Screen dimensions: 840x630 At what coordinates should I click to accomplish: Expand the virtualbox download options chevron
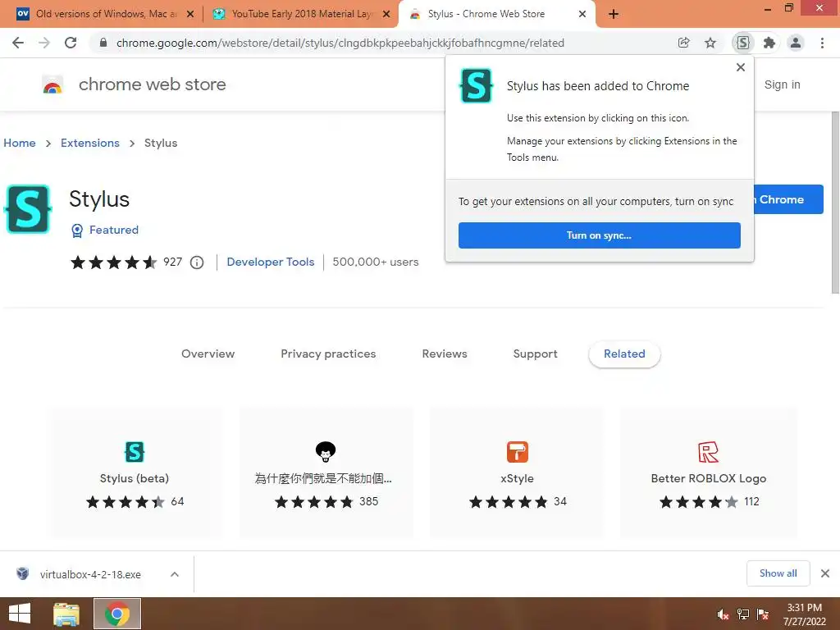click(x=175, y=574)
